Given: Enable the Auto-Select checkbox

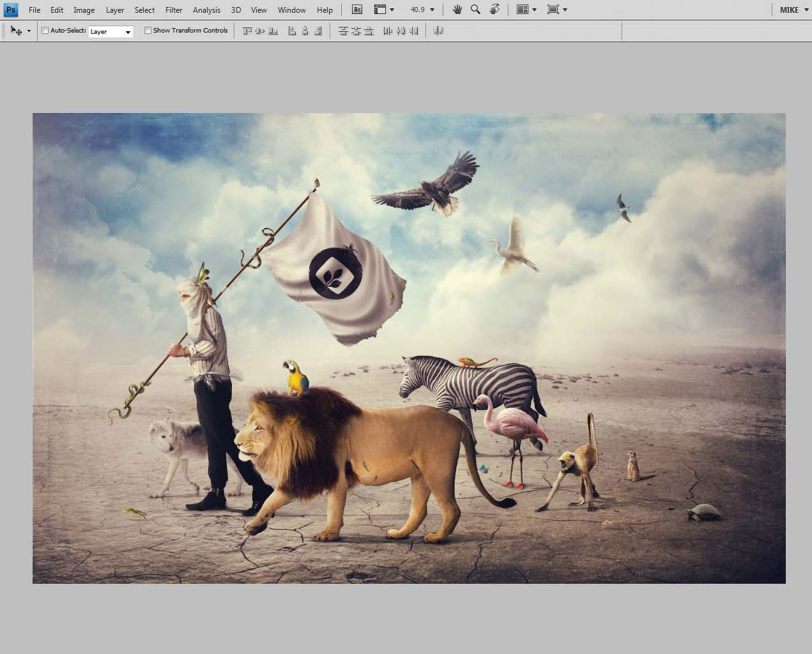Looking at the screenshot, I should pos(45,31).
